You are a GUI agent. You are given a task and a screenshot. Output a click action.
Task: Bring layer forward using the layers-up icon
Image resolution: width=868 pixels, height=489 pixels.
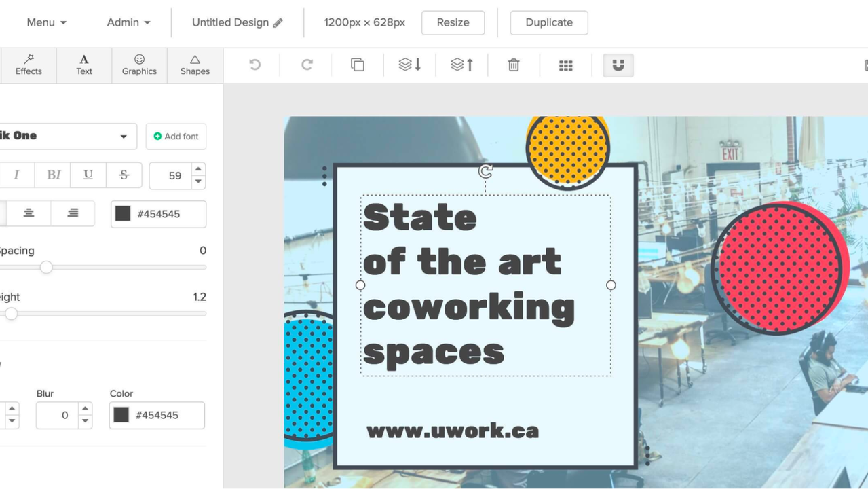click(461, 65)
